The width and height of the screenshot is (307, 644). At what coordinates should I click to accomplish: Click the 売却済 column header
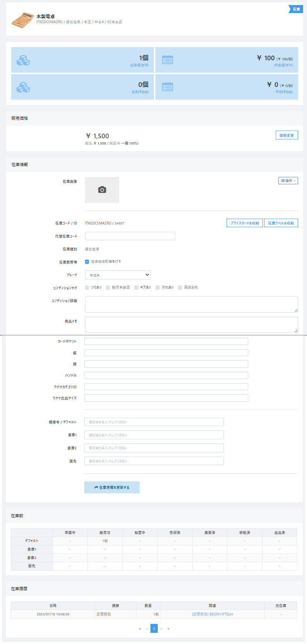pyautogui.click(x=175, y=533)
